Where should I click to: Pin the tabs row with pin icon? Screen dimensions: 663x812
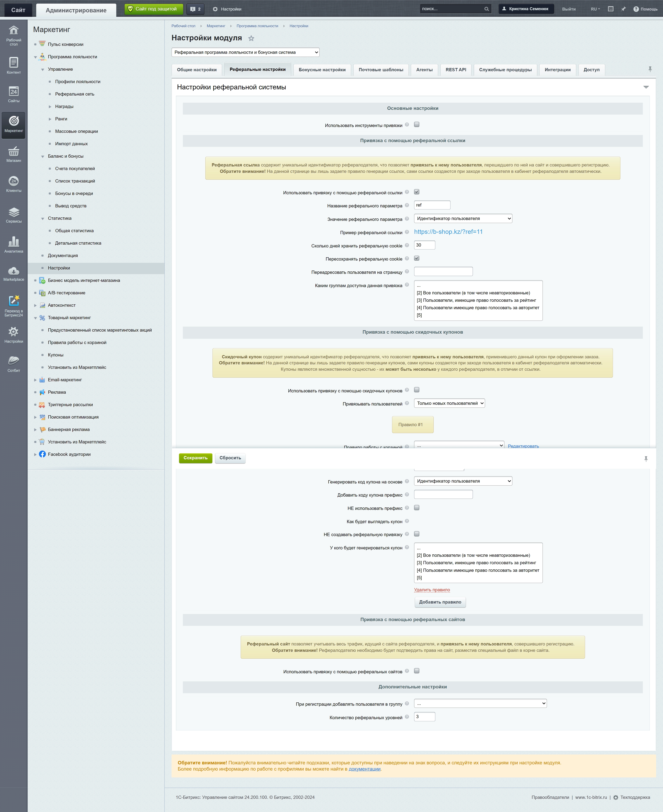[x=650, y=69]
